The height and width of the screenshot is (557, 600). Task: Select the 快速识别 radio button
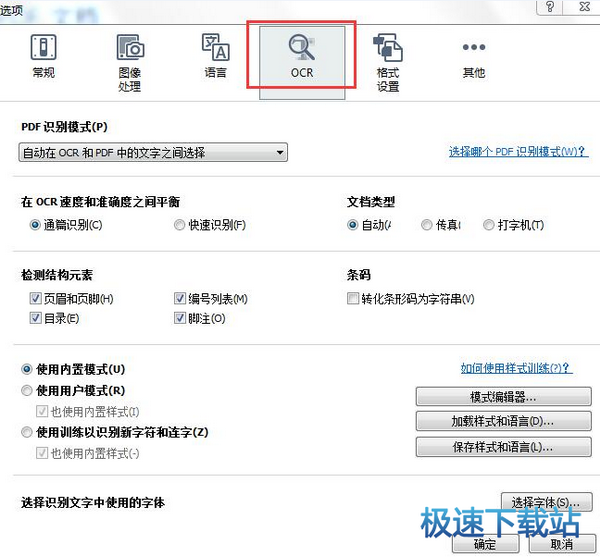(x=179, y=225)
